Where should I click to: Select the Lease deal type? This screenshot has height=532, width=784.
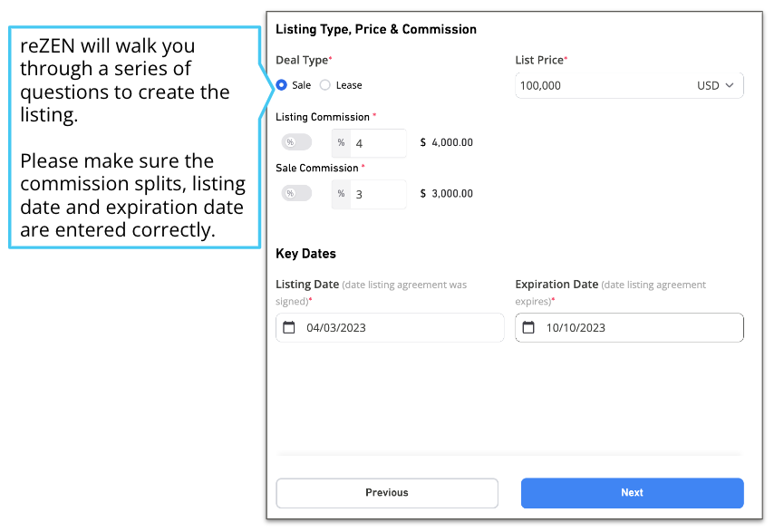tap(325, 85)
